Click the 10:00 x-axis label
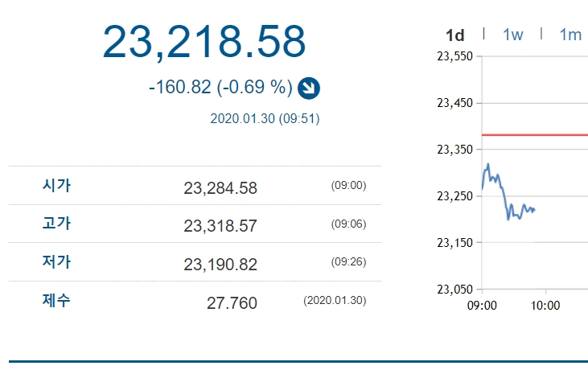Viewport: 588px width, 374px height. pyautogui.click(x=546, y=305)
